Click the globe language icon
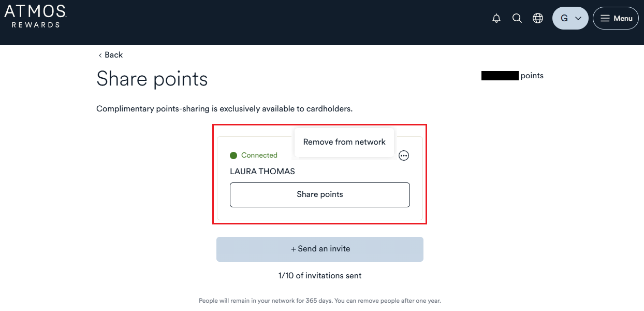Screen dimensions: 644x311 click(x=538, y=19)
